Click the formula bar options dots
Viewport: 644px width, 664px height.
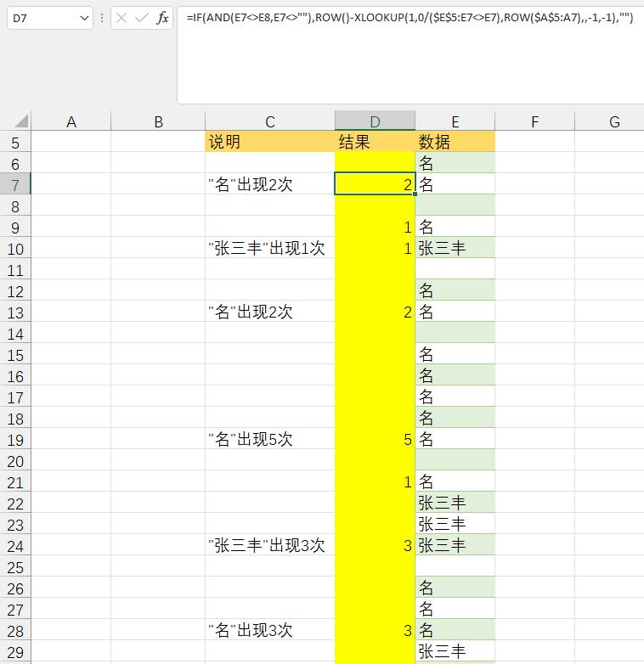pos(102,18)
